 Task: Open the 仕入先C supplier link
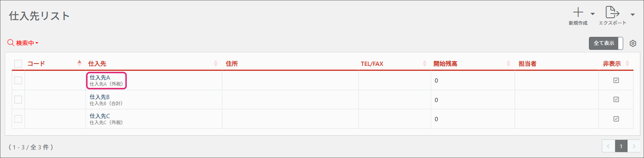(99, 116)
